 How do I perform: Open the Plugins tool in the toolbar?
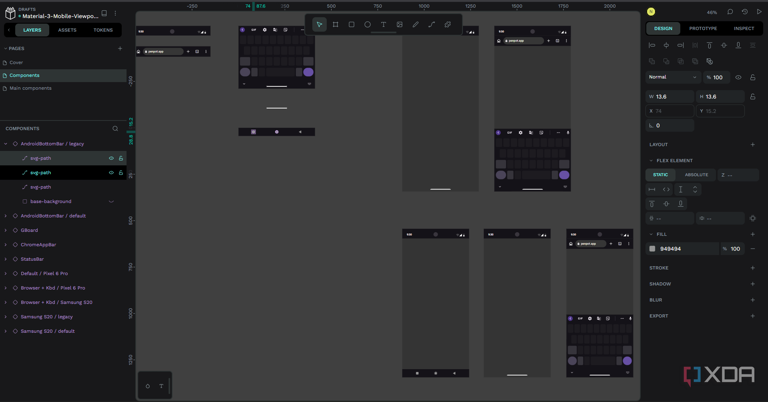(447, 24)
